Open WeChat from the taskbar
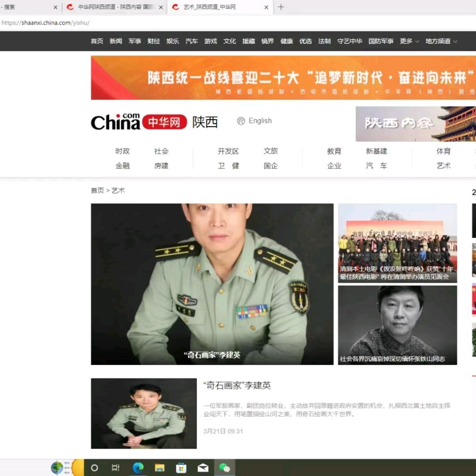The height and width of the screenshot is (476, 476). click(x=225, y=468)
